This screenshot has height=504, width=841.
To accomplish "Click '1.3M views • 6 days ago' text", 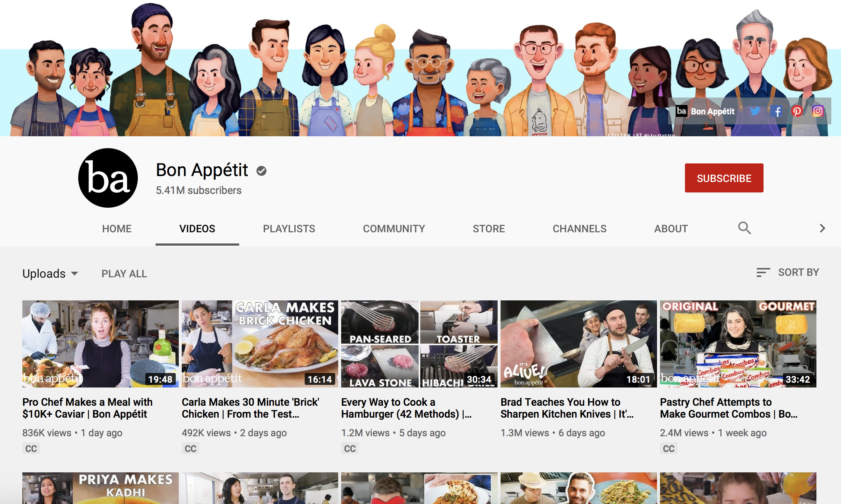I will 553,433.
